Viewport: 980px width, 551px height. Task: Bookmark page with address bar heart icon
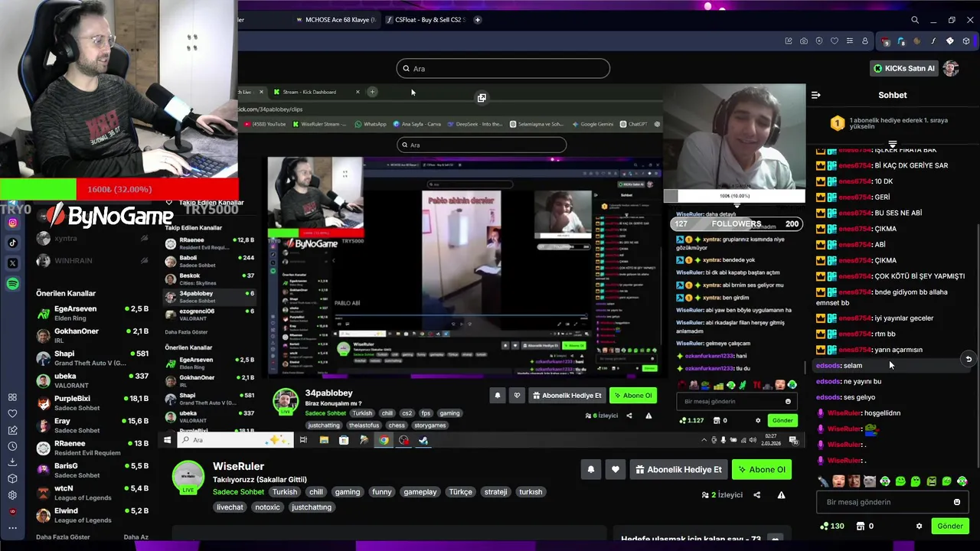point(835,41)
